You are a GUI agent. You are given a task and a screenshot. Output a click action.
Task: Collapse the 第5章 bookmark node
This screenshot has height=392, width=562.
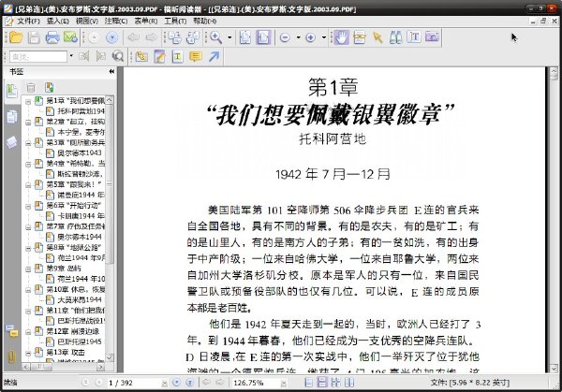tap(28, 185)
